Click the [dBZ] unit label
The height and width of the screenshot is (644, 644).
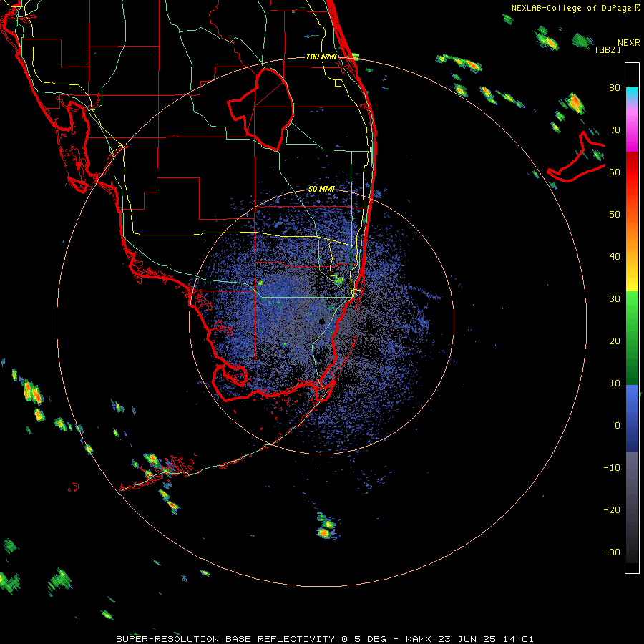coord(608,50)
